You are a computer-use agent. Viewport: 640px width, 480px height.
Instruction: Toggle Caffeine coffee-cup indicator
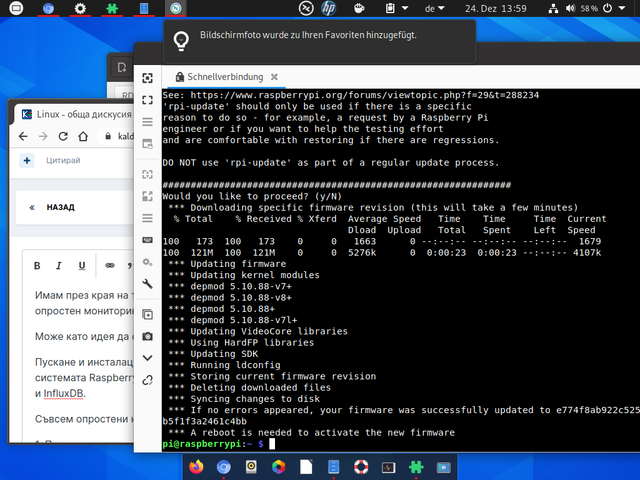pyautogui.click(x=359, y=8)
